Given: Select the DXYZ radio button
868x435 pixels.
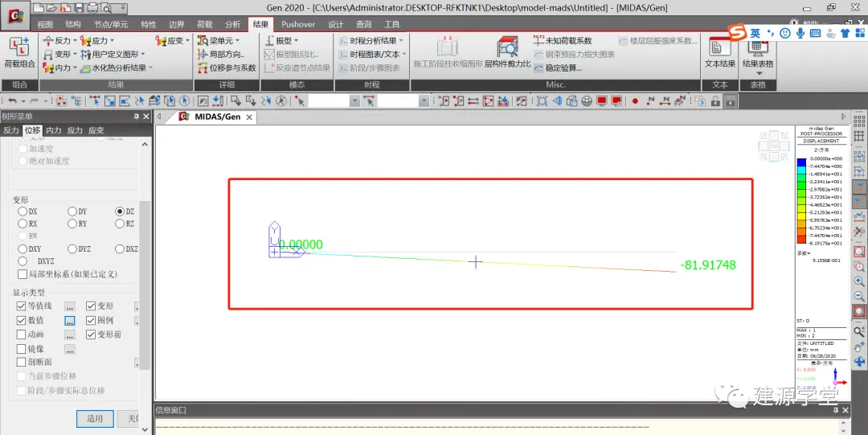Looking at the screenshot, I should (23, 261).
